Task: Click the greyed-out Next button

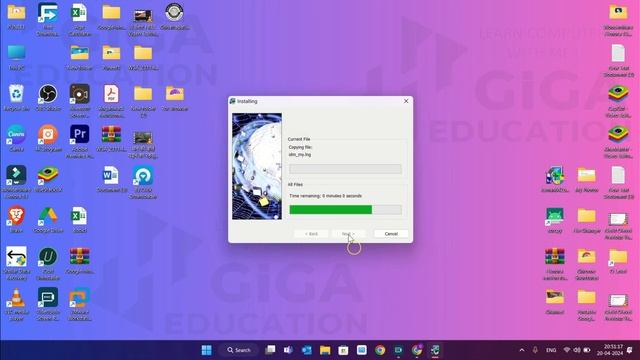Action: pos(348,234)
